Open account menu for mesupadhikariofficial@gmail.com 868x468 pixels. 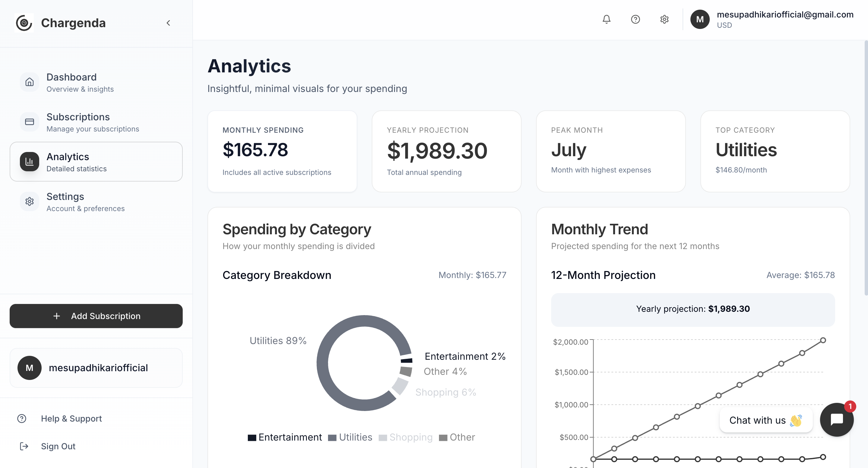coord(772,19)
